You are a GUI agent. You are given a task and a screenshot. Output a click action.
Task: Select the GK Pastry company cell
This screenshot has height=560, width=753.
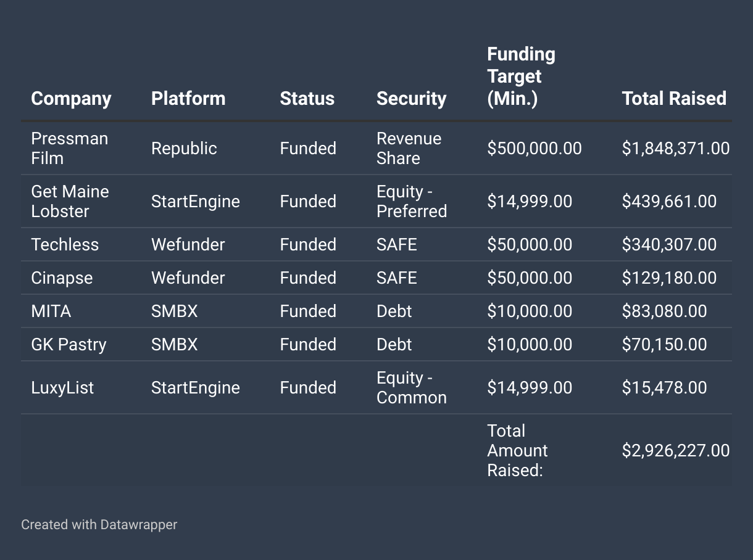click(69, 344)
